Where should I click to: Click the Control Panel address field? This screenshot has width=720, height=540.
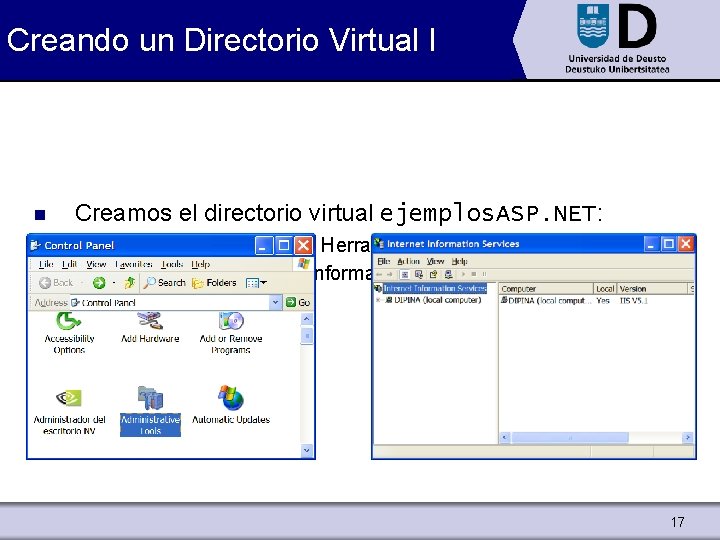coord(170,302)
